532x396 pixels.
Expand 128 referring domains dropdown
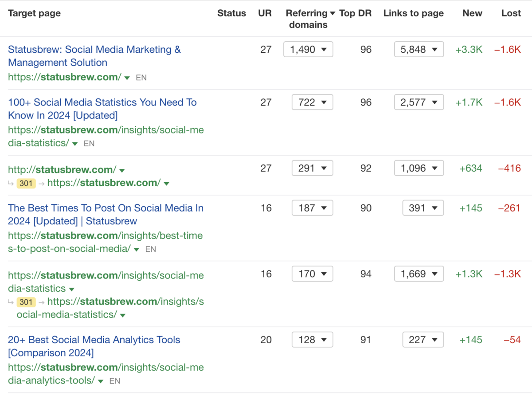click(312, 340)
